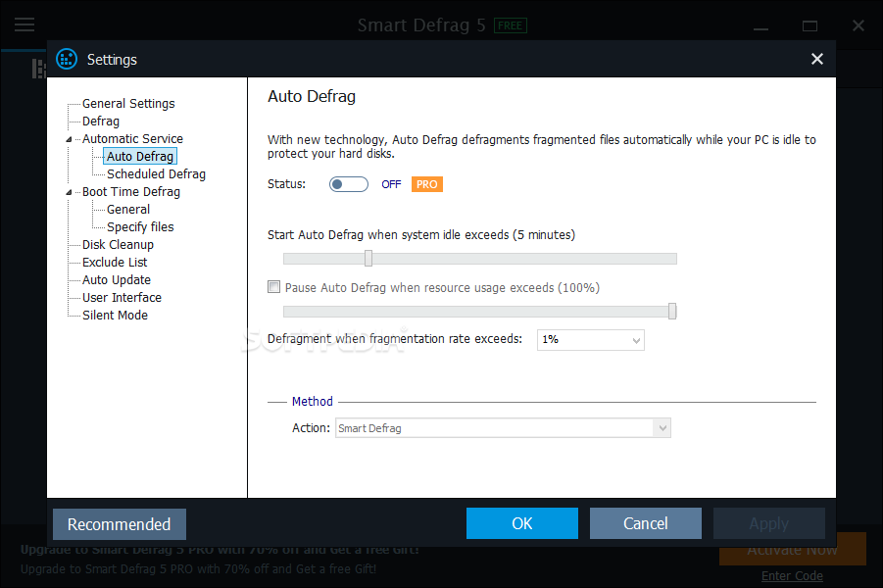Click Enter Code link in main window
The width and height of the screenshot is (883, 588).
792,575
